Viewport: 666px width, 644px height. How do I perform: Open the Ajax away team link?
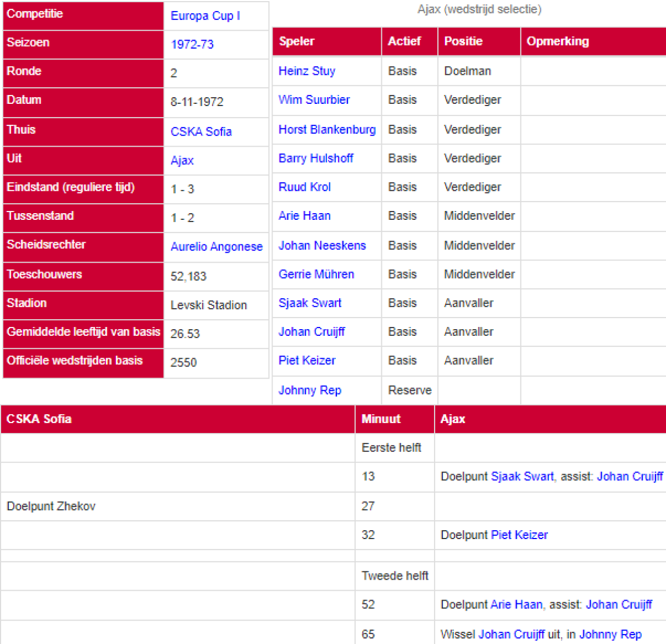coord(182,160)
